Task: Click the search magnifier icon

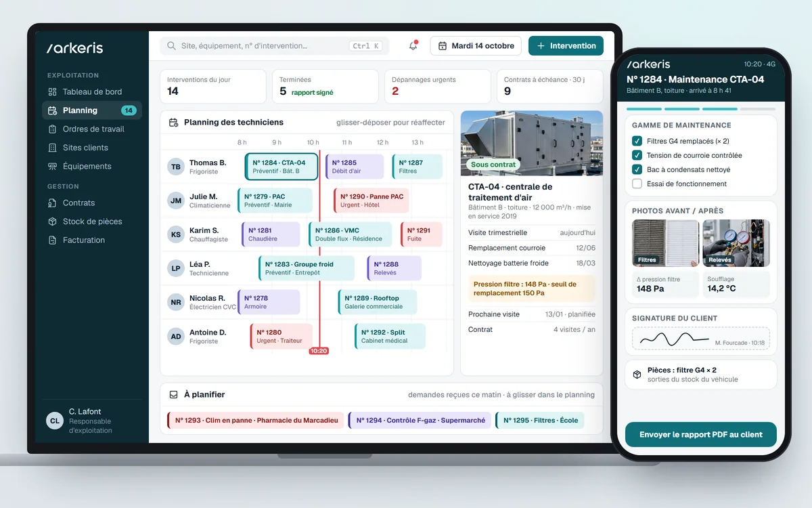Action: tap(172, 46)
